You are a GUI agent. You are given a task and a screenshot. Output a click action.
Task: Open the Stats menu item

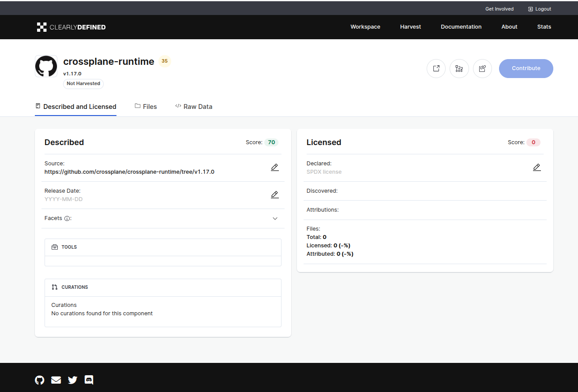click(544, 27)
